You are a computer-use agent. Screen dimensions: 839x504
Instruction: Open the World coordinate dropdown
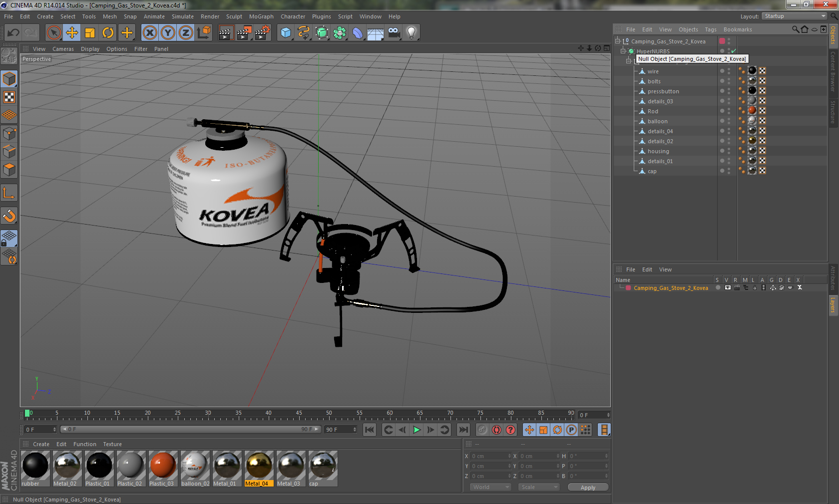point(490,487)
